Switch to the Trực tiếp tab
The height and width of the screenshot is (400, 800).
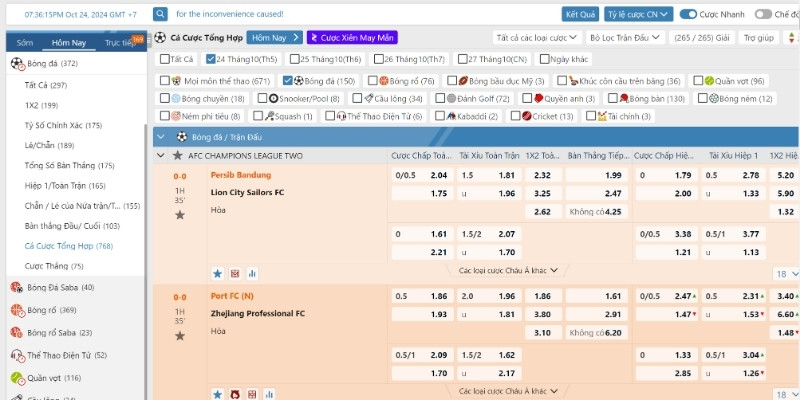click(x=121, y=43)
